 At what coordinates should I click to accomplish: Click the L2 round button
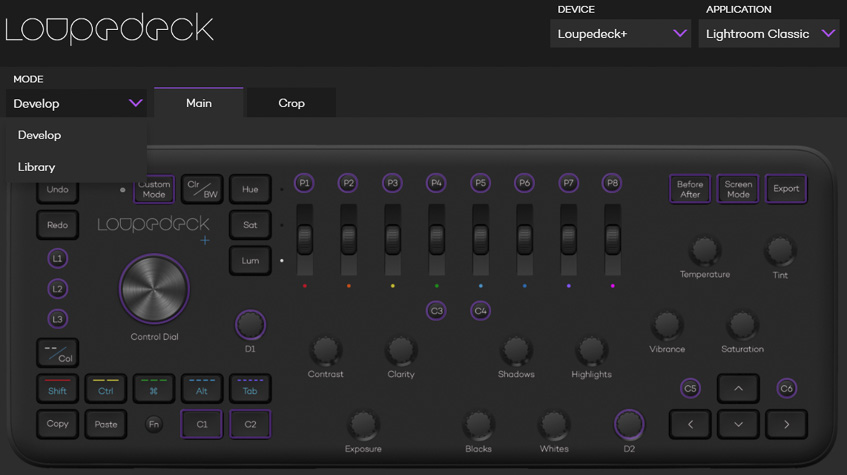(x=57, y=289)
